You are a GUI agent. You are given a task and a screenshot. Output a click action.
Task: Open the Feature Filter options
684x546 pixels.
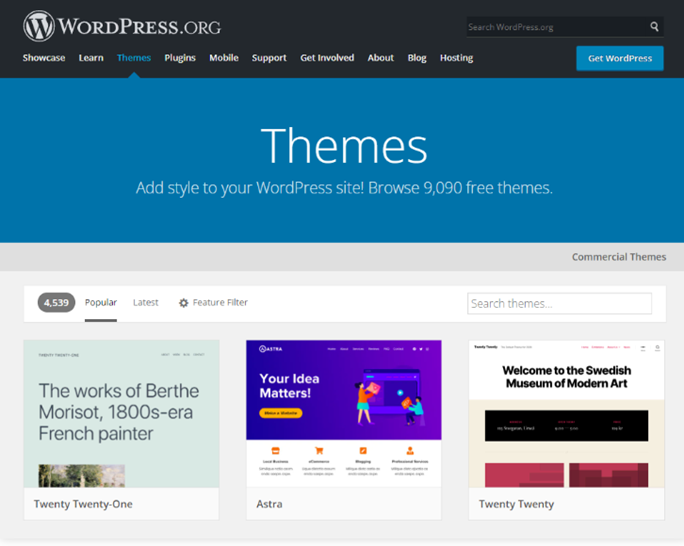(x=213, y=303)
